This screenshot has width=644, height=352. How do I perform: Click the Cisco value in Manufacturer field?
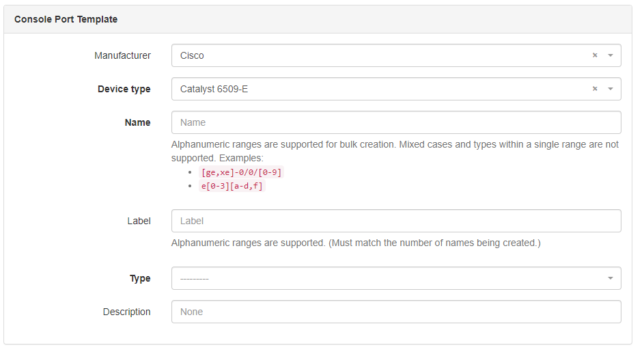pyautogui.click(x=192, y=55)
